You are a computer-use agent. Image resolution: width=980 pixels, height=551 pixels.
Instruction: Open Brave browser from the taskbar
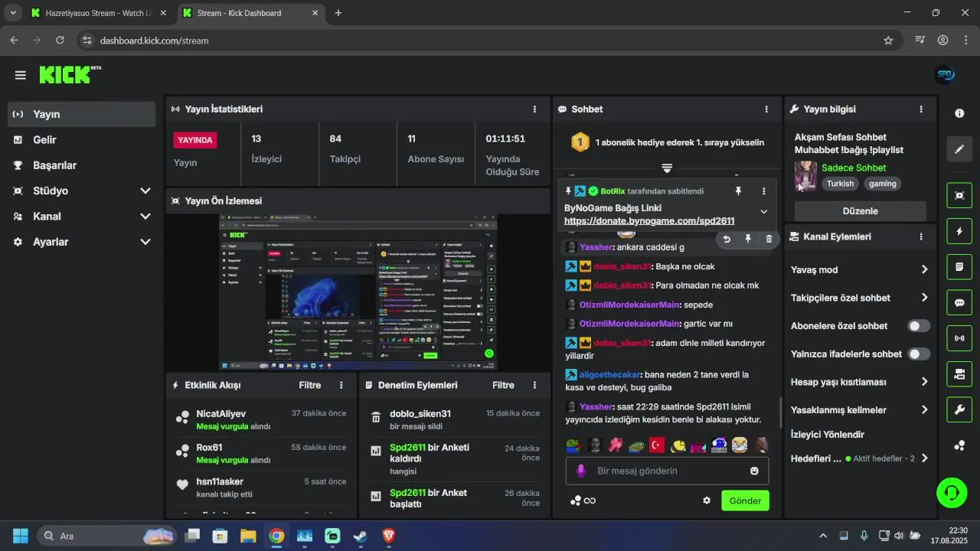pos(388,536)
